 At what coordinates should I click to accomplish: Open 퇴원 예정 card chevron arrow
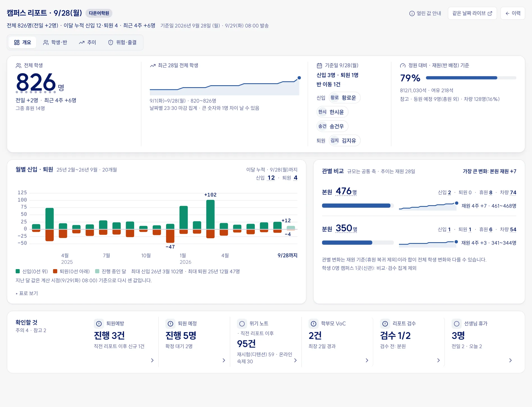point(224,360)
